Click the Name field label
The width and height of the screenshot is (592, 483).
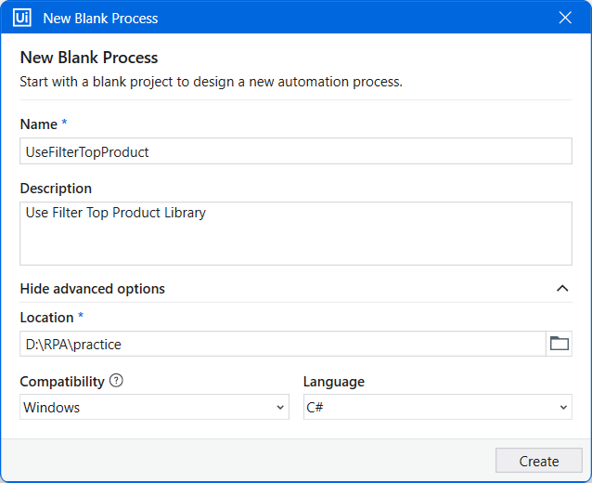pyautogui.click(x=39, y=124)
